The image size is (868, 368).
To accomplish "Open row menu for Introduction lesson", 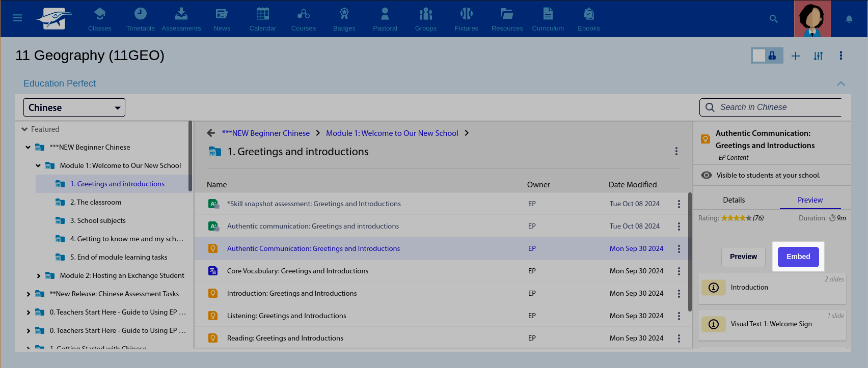I will click(x=679, y=294).
